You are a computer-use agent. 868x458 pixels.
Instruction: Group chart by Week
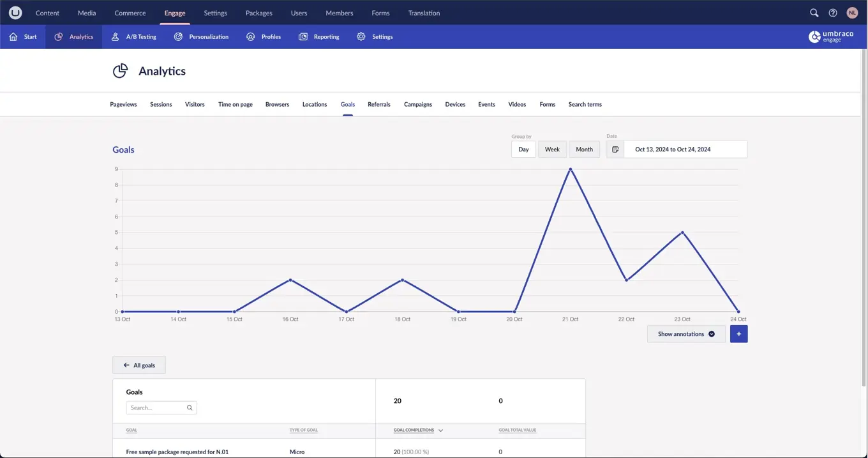(x=552, y=149)
